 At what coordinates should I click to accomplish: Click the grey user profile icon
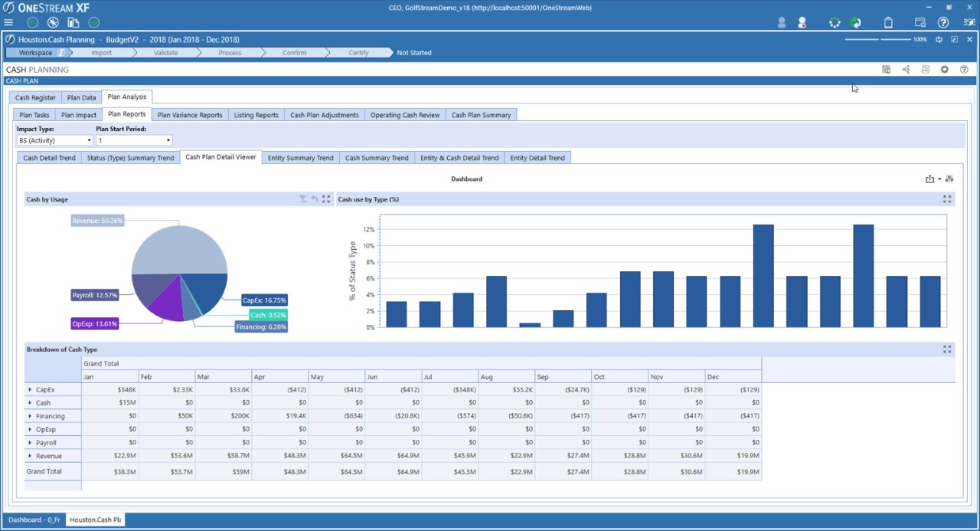[782, 23]
